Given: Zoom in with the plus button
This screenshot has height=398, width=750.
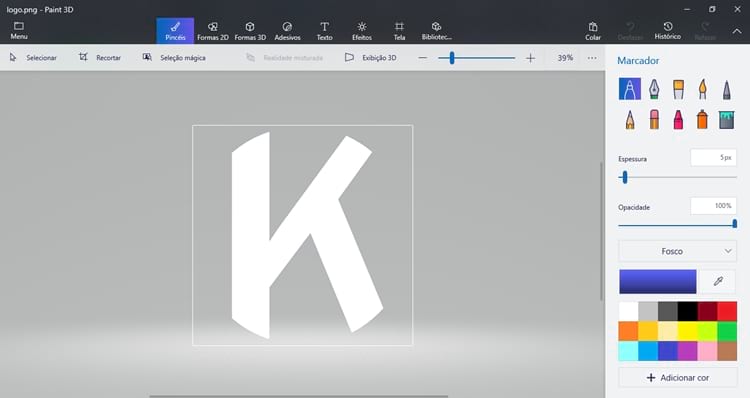Looking at the screenshot, I should [530, 58].
